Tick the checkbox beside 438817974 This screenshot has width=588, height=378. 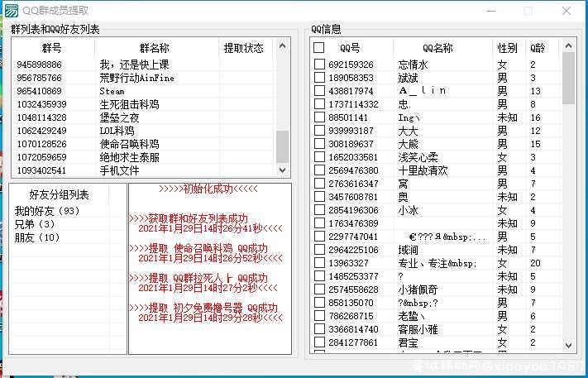[x=319, y=91]
